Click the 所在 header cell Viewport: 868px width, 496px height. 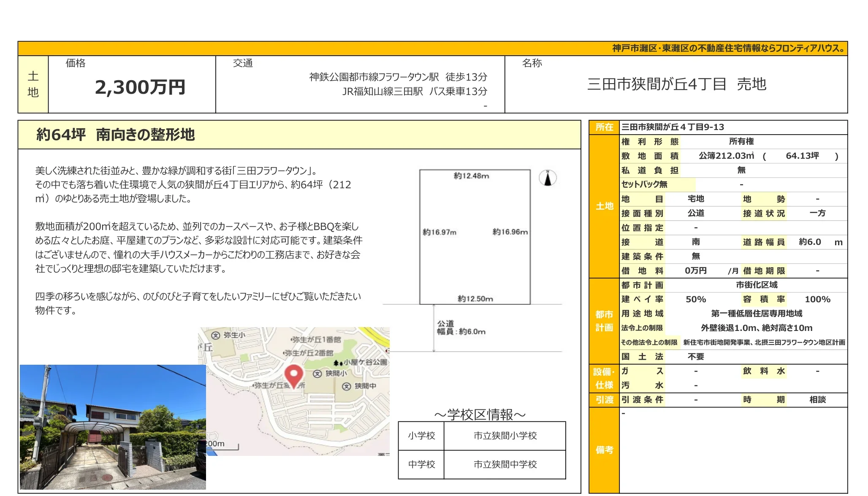[604, 127]
